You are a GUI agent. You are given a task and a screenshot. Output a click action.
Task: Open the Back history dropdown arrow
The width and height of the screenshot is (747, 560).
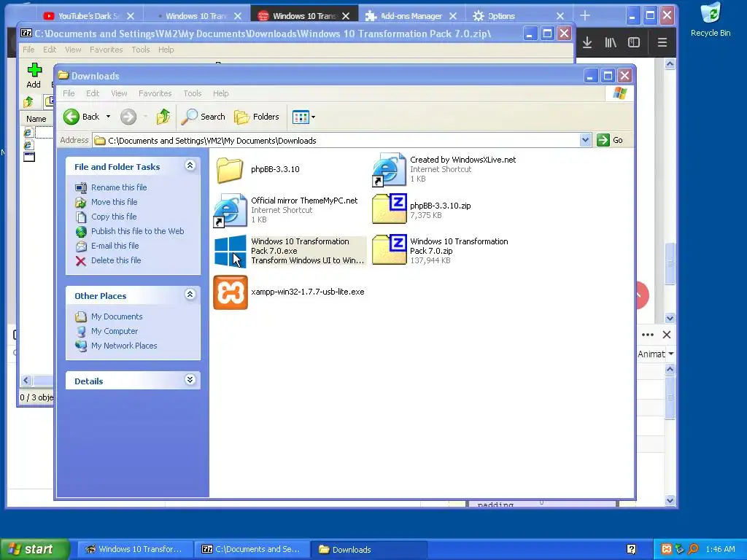(x=108, y=117)
